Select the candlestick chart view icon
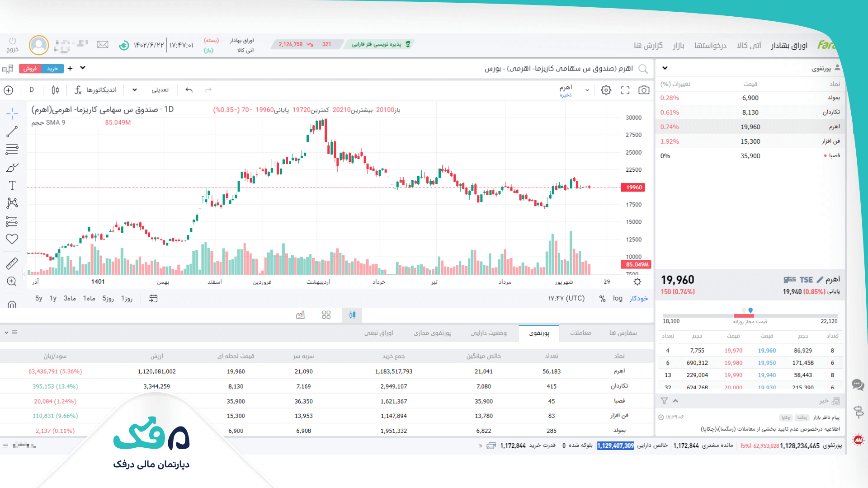 pos(352,315)
